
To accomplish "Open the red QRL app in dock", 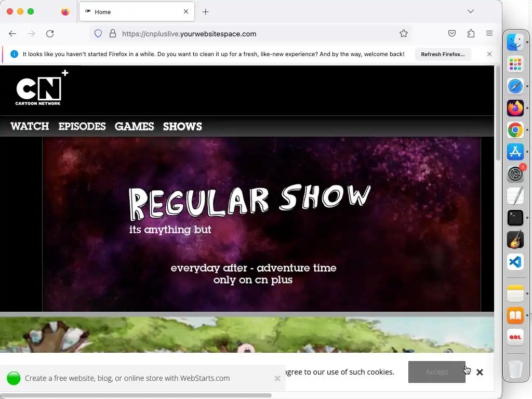I will point(515,337).
